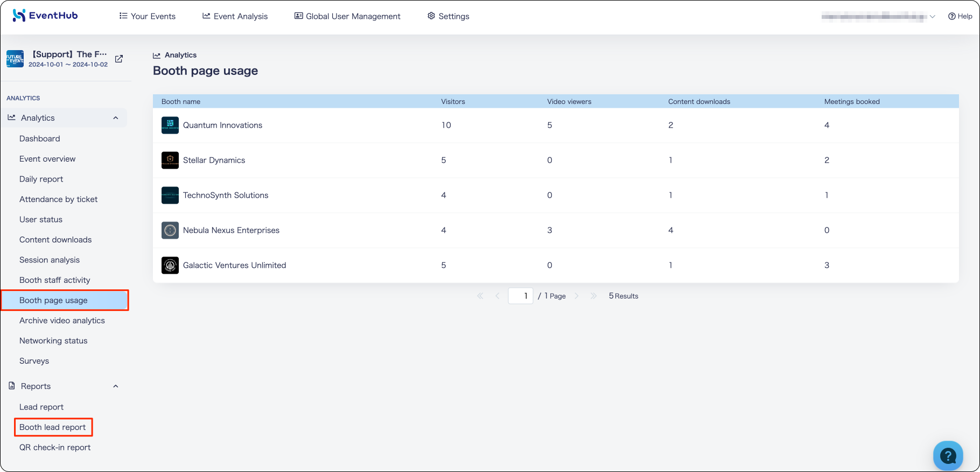Open Archive video analytics page
The height and width of the screenshot is (472, 980).
(x=62, y=321)
